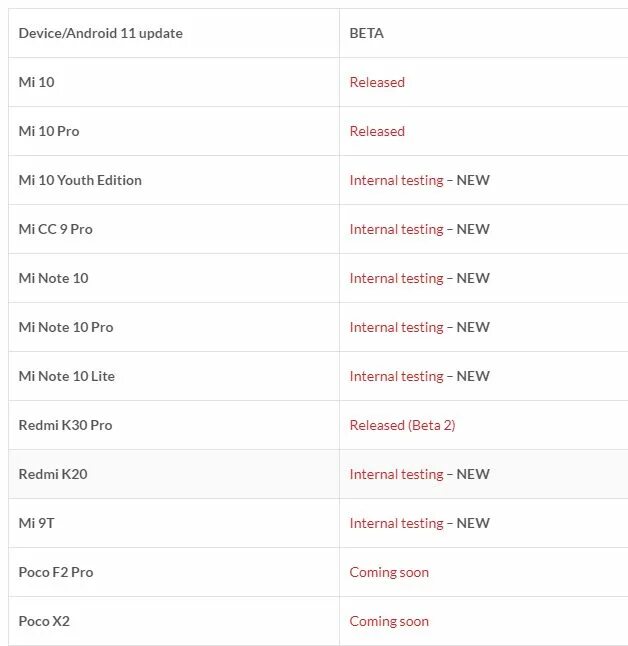Click the Released (Beta 2) link

point(402,425)
